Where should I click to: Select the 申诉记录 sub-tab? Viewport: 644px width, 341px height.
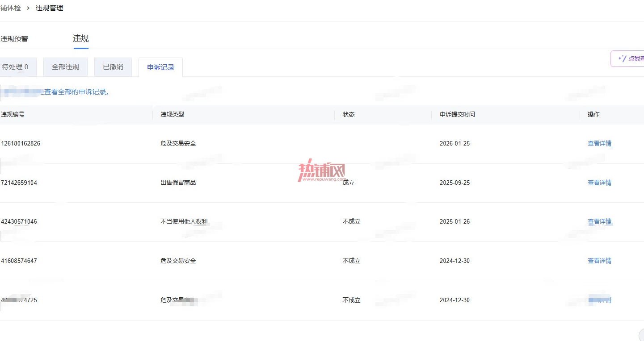(161, 67)
